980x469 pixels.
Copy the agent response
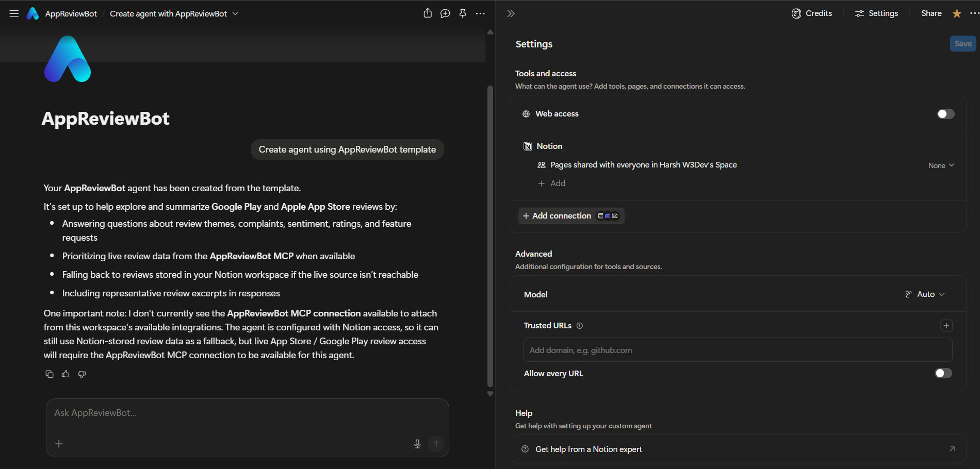click(x=50, y=374)
